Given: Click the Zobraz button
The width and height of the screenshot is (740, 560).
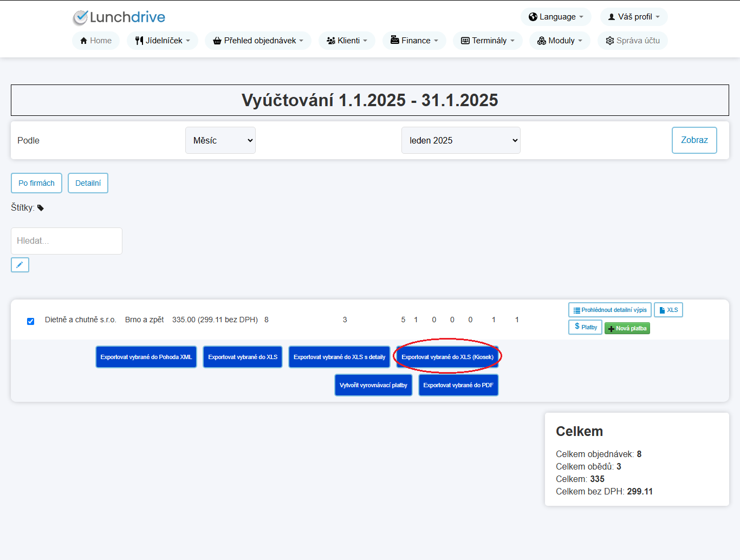Looking at the screenshot, I should pyautogui.click(x=694, y=140).
